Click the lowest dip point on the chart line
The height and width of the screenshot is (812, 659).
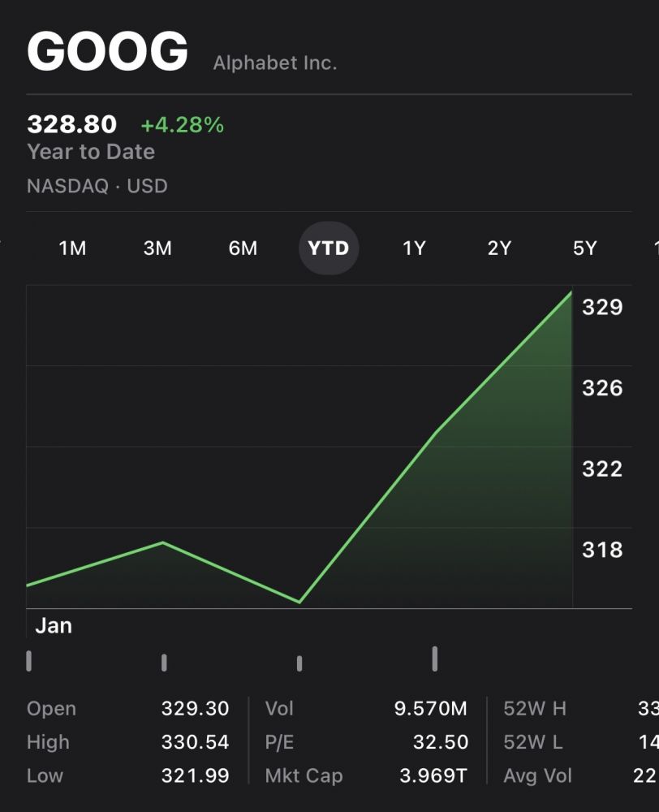[299, 602]
